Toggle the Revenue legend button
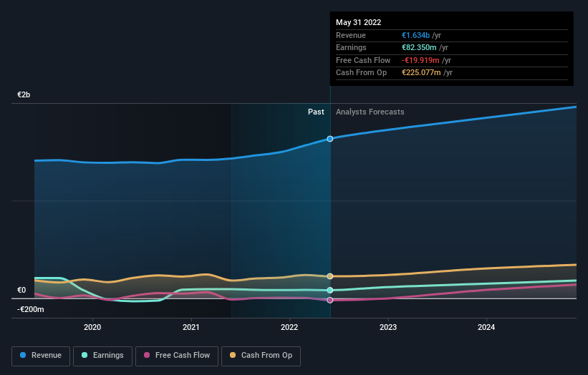This screenshot has width=588, height=375. coord(41,356)
